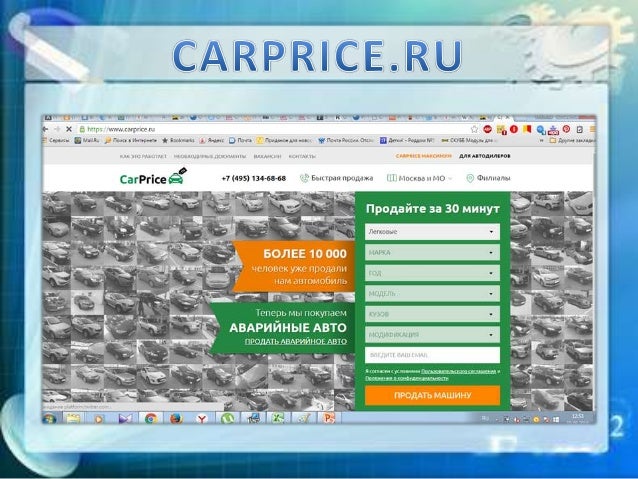Viewport: 638px width, 479px height.
Task: Open the Модификация dropdown
Action: tap(432, 335)
